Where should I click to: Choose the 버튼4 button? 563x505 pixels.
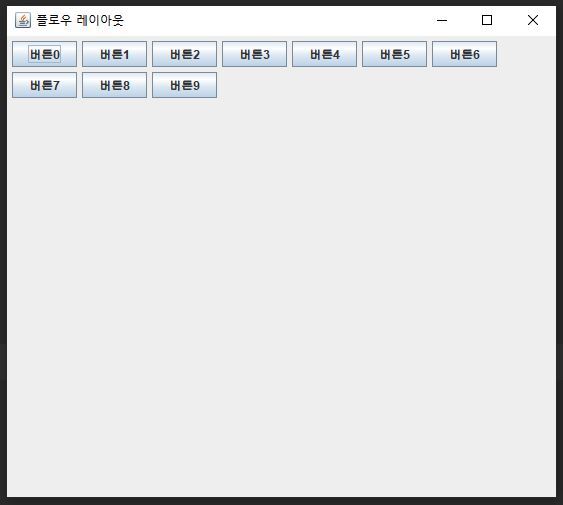point(325,54)
